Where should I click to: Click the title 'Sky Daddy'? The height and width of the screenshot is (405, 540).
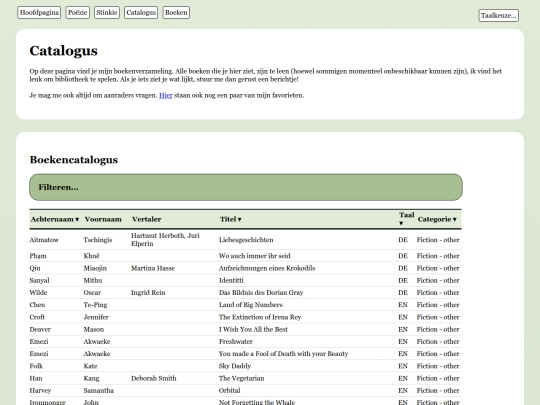(x=235, y=366)
